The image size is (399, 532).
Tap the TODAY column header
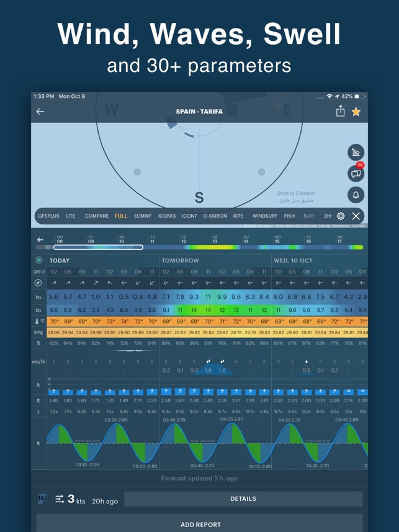pyautogui.click(x=60, y=260)
